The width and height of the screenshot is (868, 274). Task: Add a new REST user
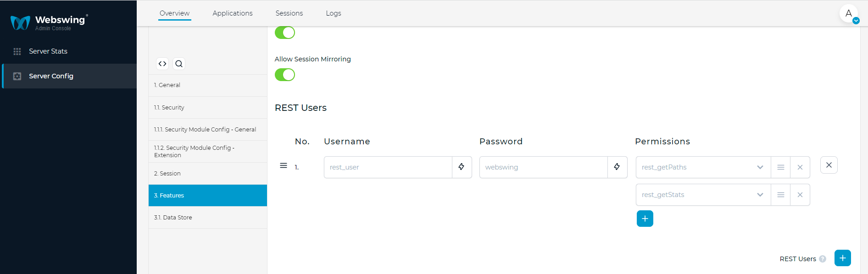coord(843,258)
